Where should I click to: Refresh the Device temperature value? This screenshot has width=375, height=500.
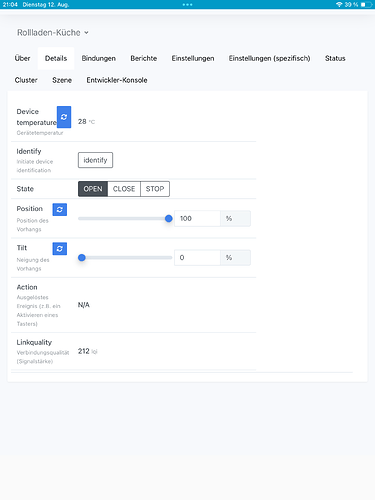64,117
